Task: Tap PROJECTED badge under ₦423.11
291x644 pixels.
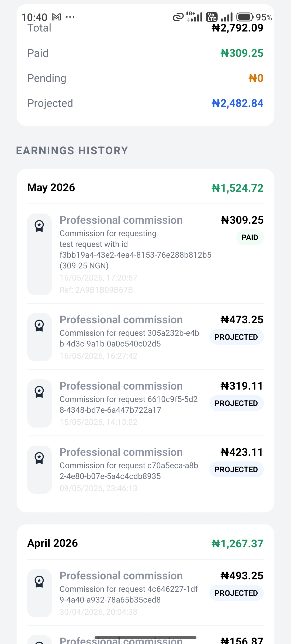Action: click(236, 470)
